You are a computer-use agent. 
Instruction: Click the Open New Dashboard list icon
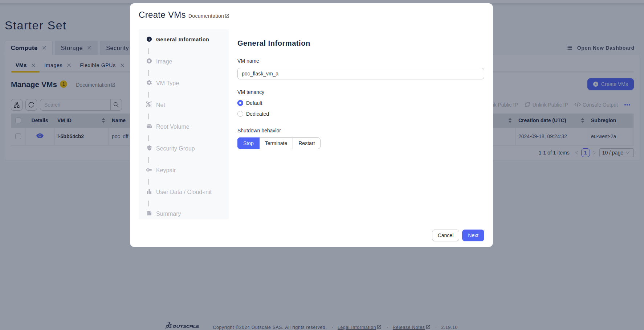point(569,48)
